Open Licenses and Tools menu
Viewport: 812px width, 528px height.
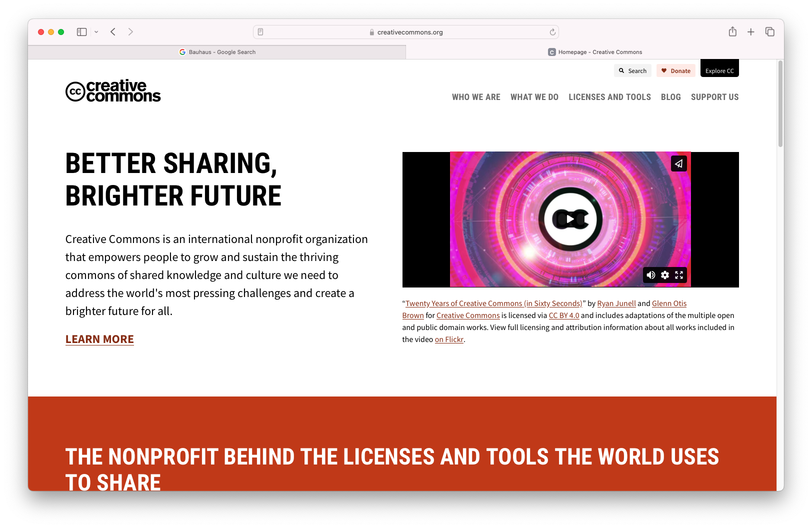[x=609, y=97]
